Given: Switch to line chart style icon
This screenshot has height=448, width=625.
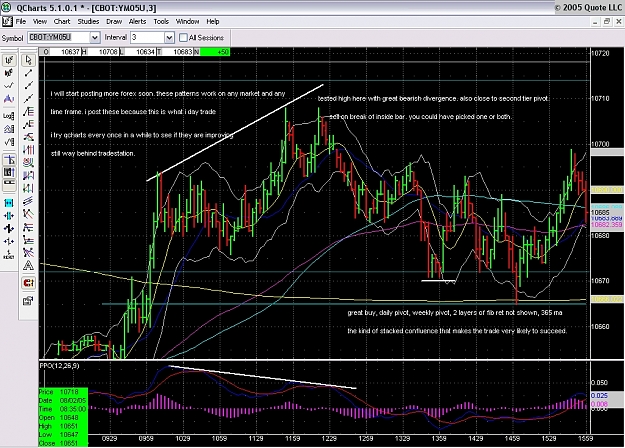Looking at the screenshot, I should [9, 85].
